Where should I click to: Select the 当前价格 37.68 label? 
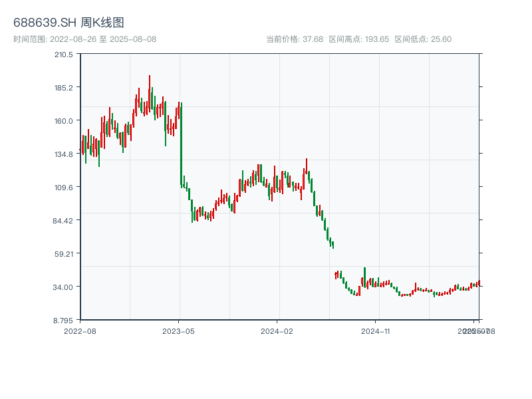pyautogui.click(x=295, y=39)
